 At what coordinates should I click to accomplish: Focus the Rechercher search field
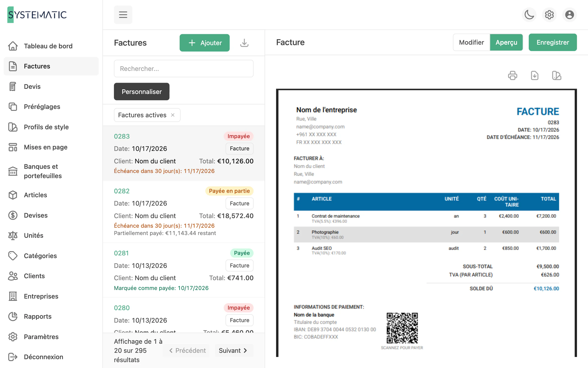click(184, 69)
